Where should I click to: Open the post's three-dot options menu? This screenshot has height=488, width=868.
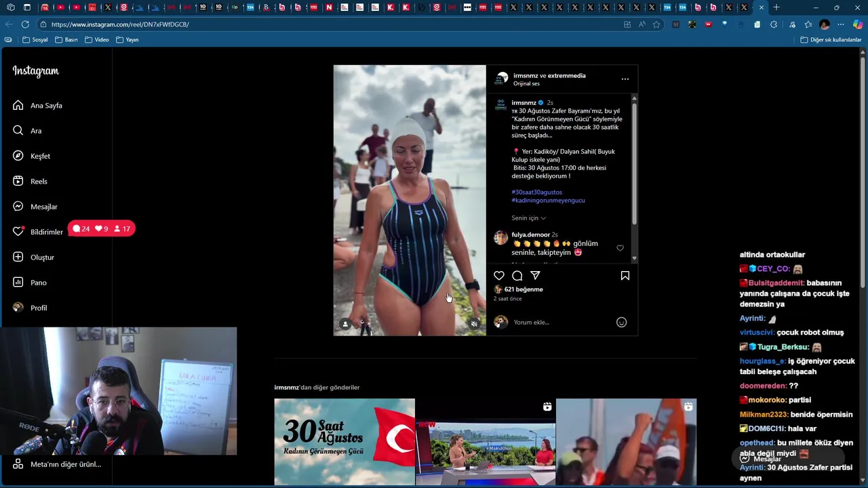pyautogui.click(x=625, y=79)
